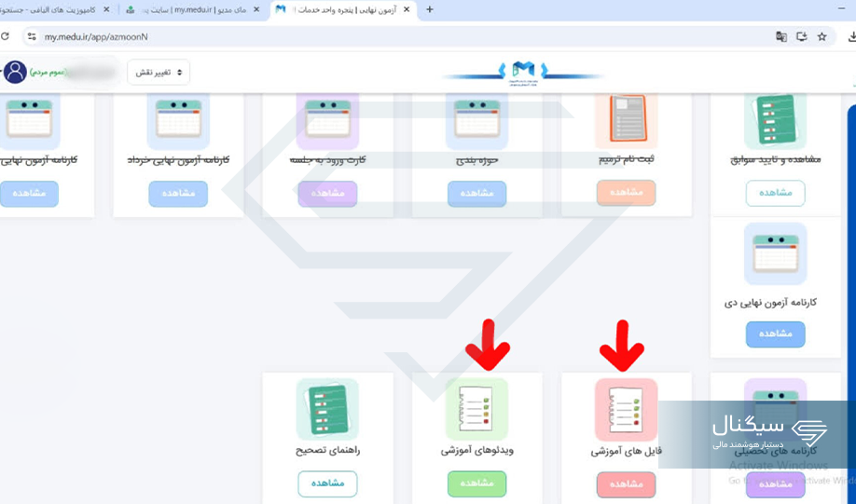Viewport: 856px width, 504px height.
Task: Open the translate page icon
Action: point(781,36)
